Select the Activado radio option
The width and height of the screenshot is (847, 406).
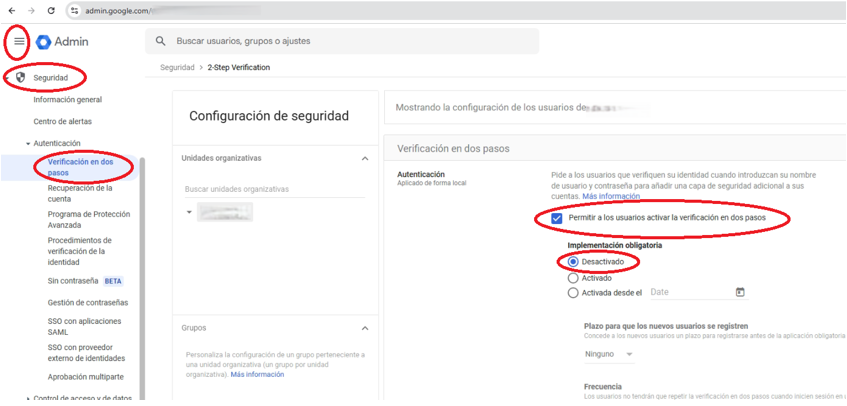click(573, 279)
